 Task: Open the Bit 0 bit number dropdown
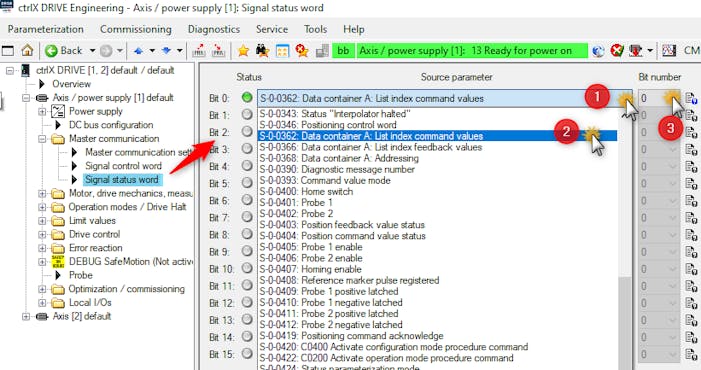672,98
